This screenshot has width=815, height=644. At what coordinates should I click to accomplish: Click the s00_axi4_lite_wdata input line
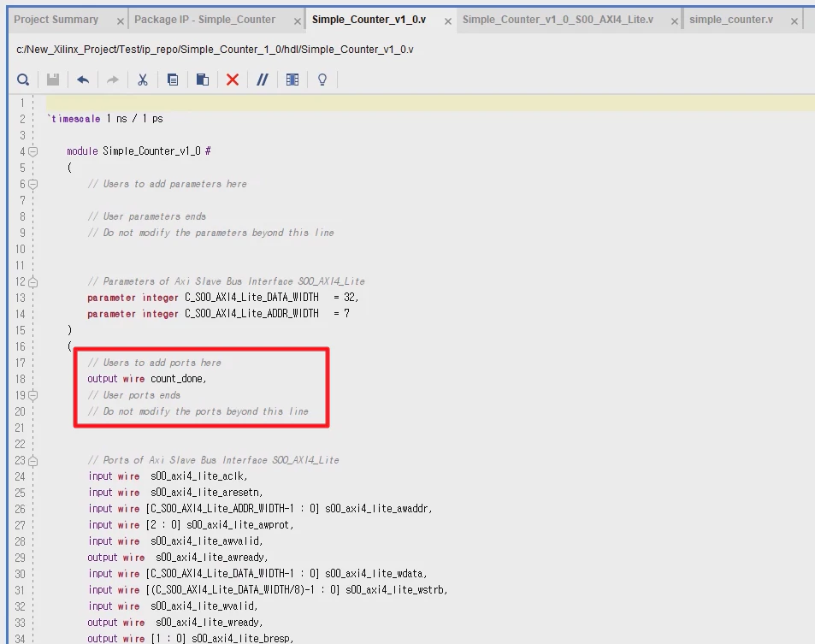click(x=257, y=574)
